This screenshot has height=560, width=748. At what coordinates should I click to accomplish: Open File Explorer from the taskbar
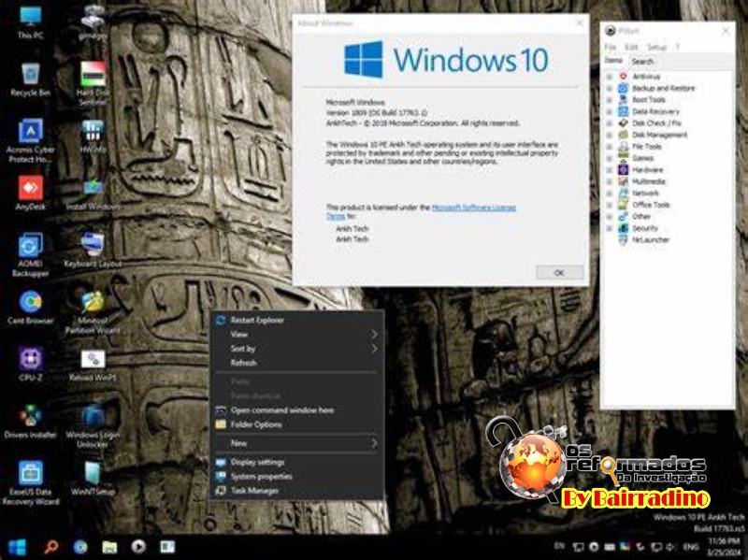tap(109, 547)
